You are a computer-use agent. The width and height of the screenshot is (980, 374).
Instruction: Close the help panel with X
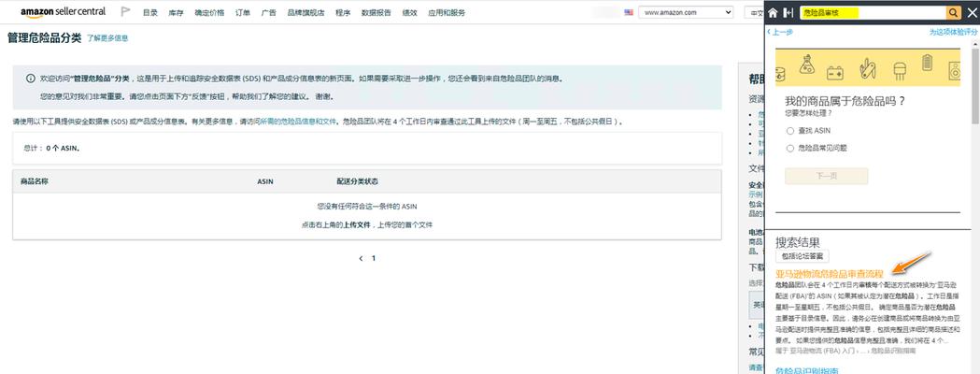pos(972,12)
